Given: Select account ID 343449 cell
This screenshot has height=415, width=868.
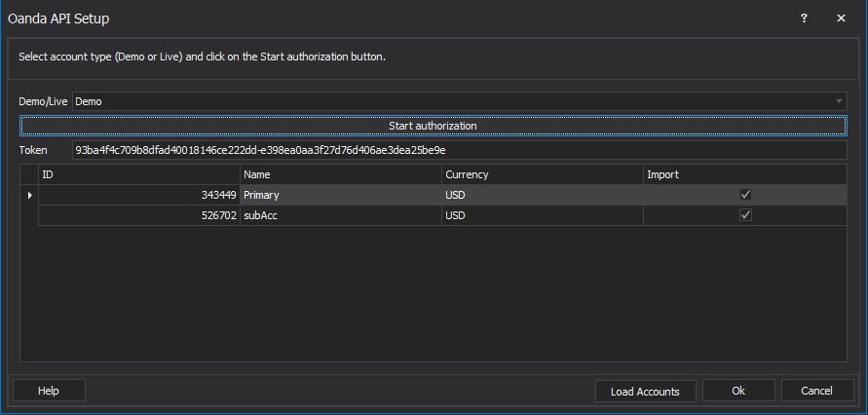Looking at the screenshot, I should (x=139, y=195).
